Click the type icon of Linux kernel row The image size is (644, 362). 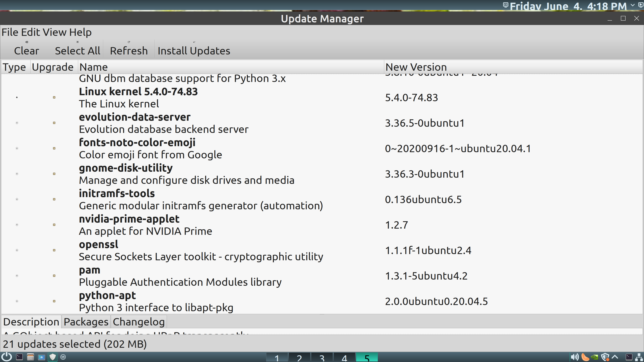coord(17,97)
